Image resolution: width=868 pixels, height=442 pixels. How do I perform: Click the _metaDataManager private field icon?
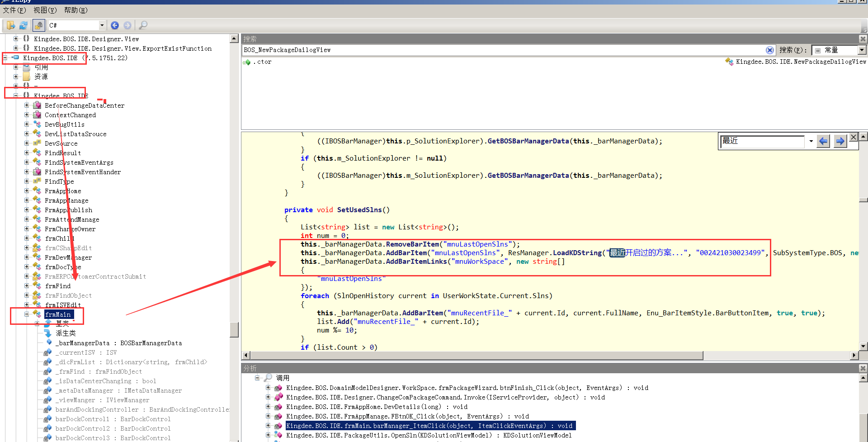[48, 390]
